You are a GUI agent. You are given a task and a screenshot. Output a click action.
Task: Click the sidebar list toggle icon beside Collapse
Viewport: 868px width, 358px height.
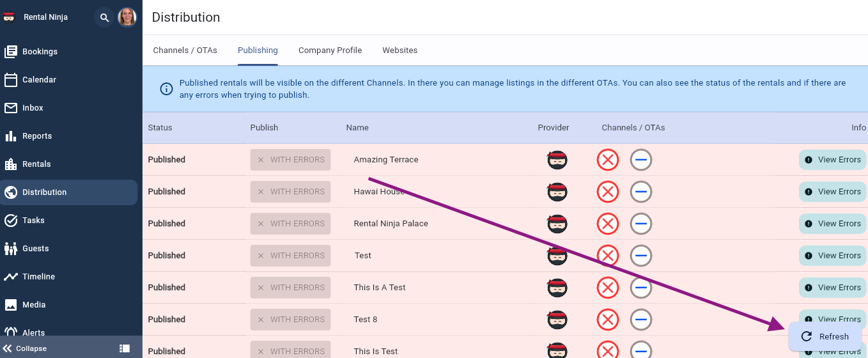pos(125,348)
